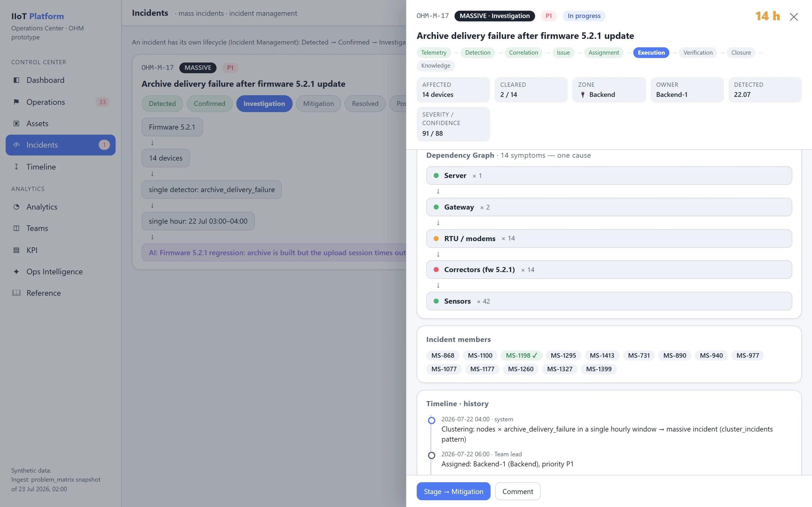This screenshot has height=507, width=812.
Task: Click the KPI list icon
Action: pyautogui.click(x=16, y=250)
